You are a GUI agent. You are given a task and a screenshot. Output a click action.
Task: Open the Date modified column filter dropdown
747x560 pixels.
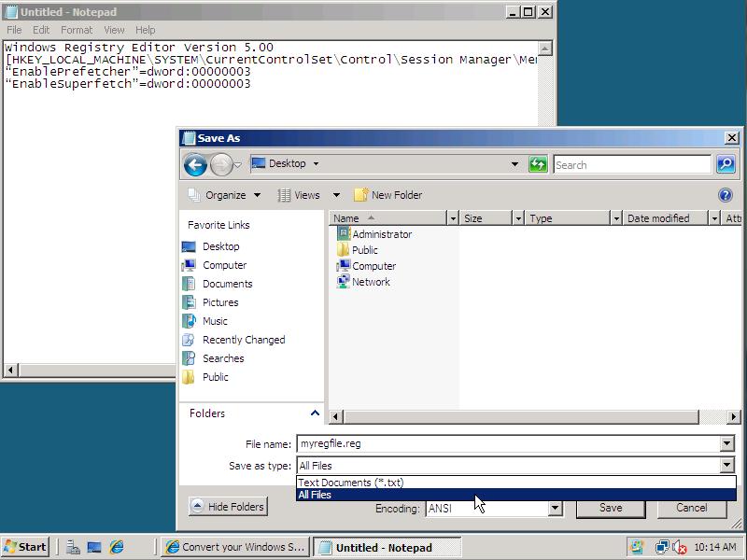tap(714, 218)
